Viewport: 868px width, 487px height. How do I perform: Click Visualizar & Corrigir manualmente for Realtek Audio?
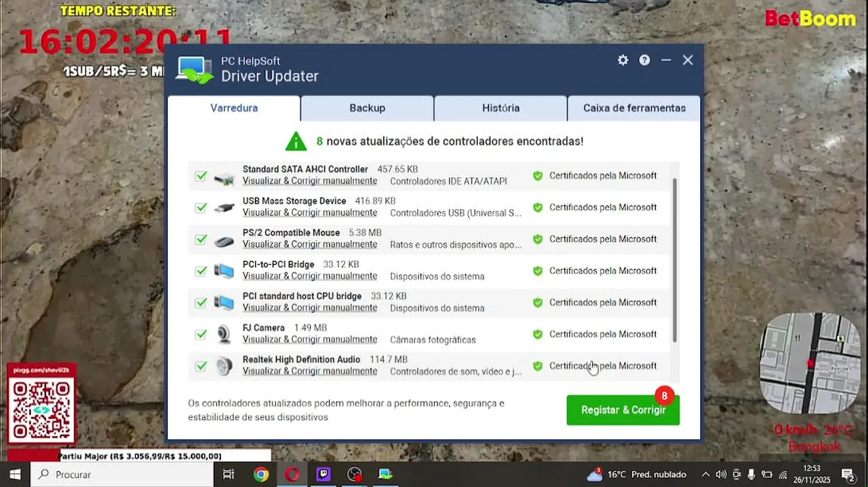coord(310,371)
